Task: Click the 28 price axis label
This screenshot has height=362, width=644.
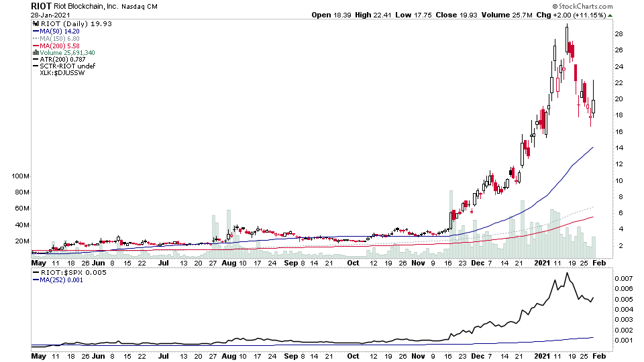Action: click(x=619, y=34)
